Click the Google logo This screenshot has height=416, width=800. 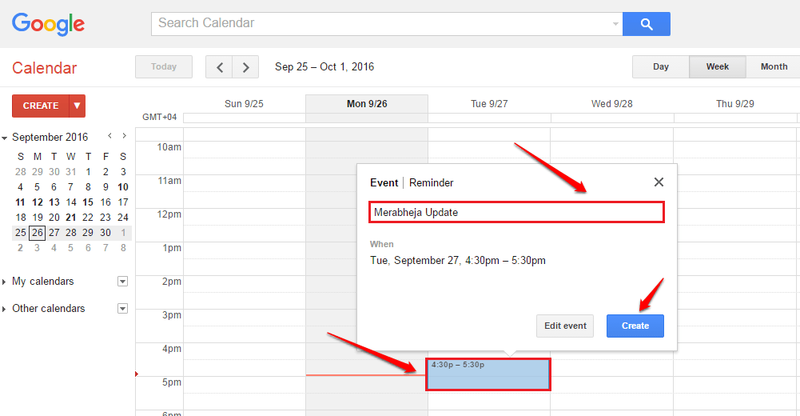[x=48, y=24]
